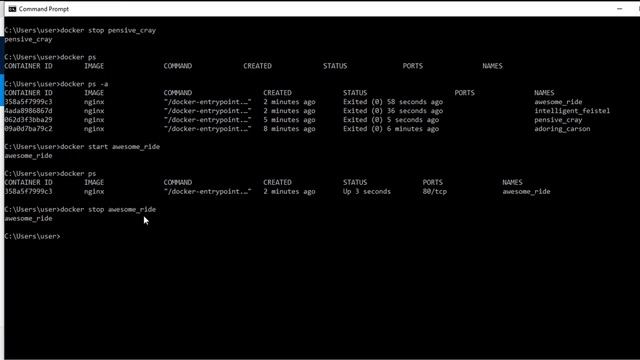
Task: Click the status 'Exited (0) 6 minutes ago'
Action: coord(391,129)
